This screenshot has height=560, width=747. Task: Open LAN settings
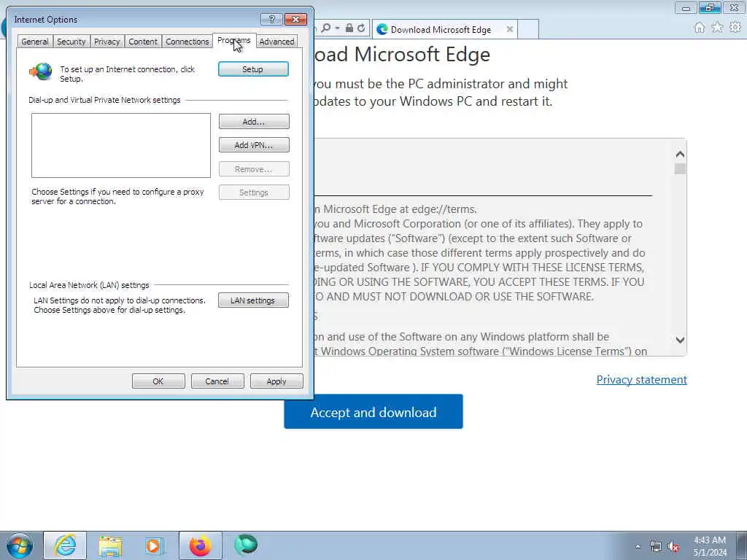(253, 300)
